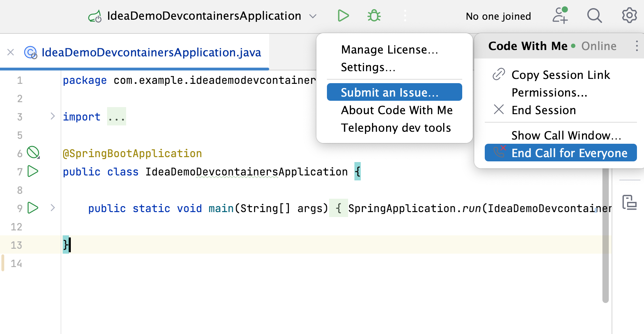Open IDE settings gear icon

(x=629, y=16)
